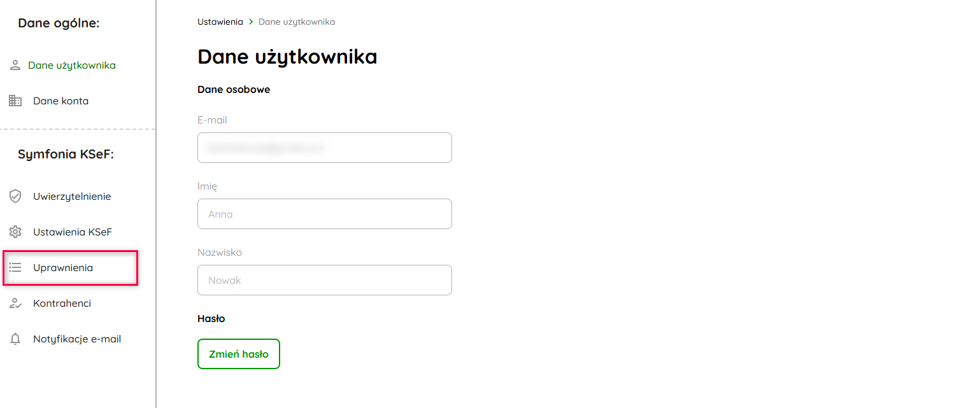Click the gear icon for Ustawienia KSeF

coord(15,232)
